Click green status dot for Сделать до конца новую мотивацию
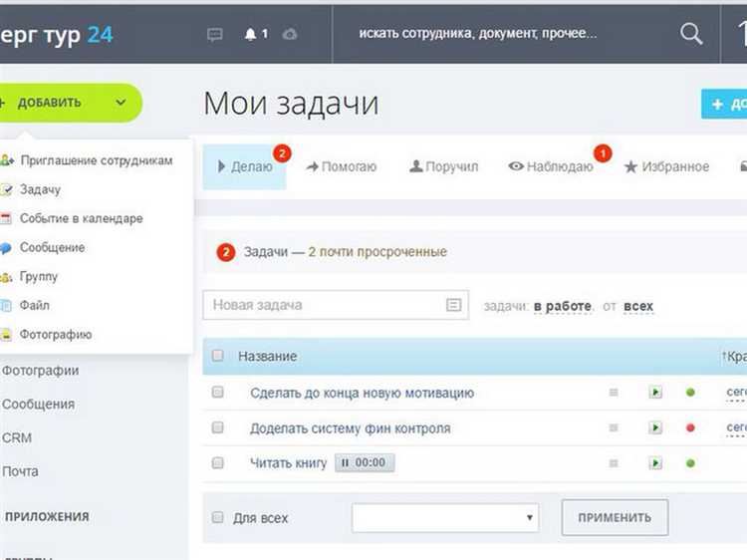Screen dimensions: 747x560 coord(690,393)
